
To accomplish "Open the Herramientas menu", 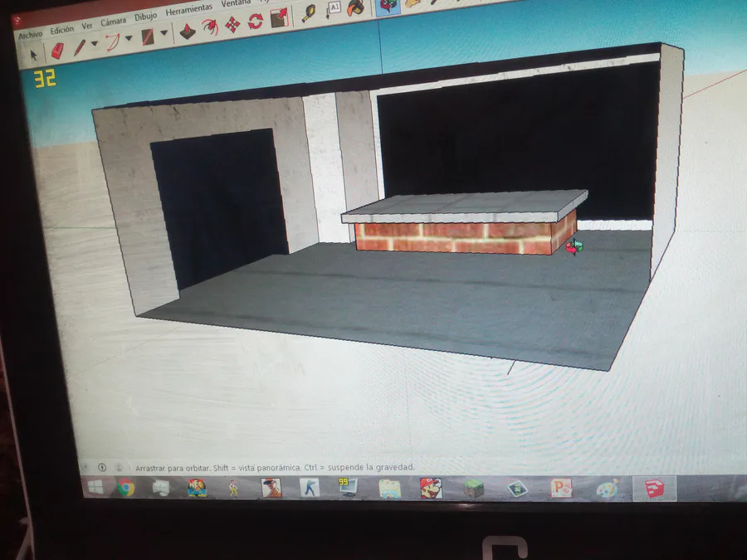I will pyautogui.click(x=188, y=10).
